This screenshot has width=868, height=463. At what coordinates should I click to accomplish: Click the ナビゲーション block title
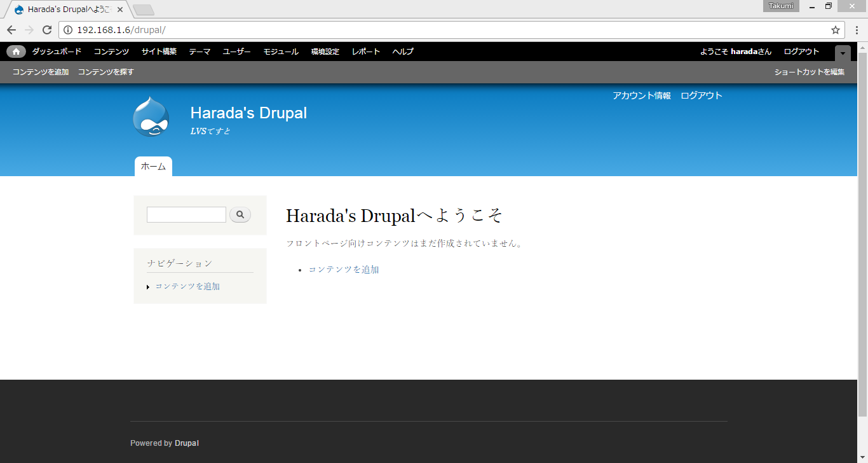(180, 263)
